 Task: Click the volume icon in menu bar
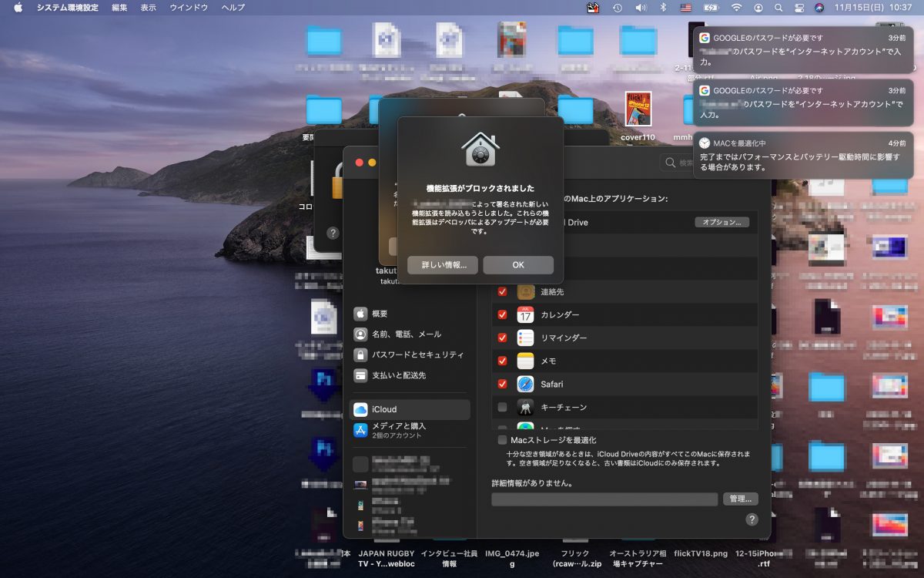point(641,8)
